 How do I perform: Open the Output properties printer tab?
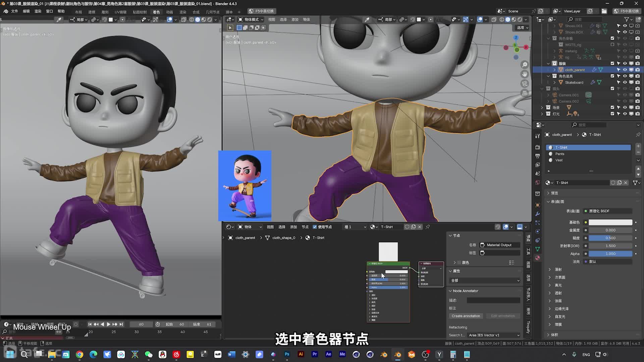coord(538,156)
